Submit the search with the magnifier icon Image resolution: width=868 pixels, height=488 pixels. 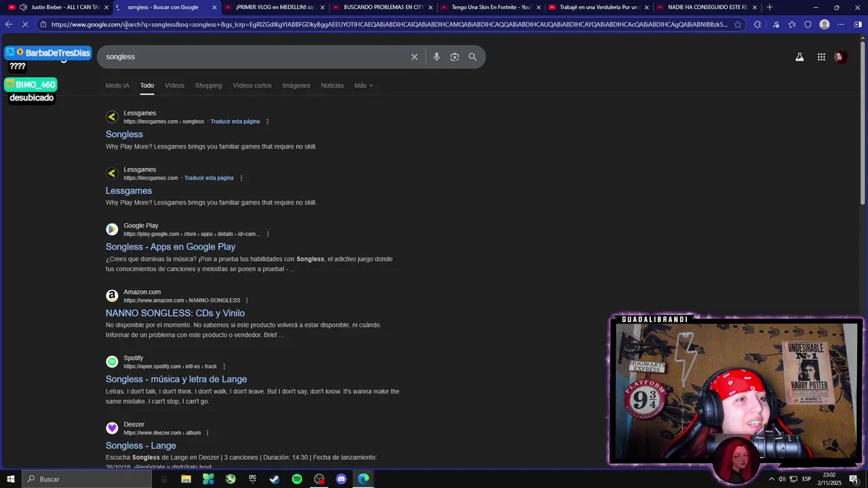[473, 57]
